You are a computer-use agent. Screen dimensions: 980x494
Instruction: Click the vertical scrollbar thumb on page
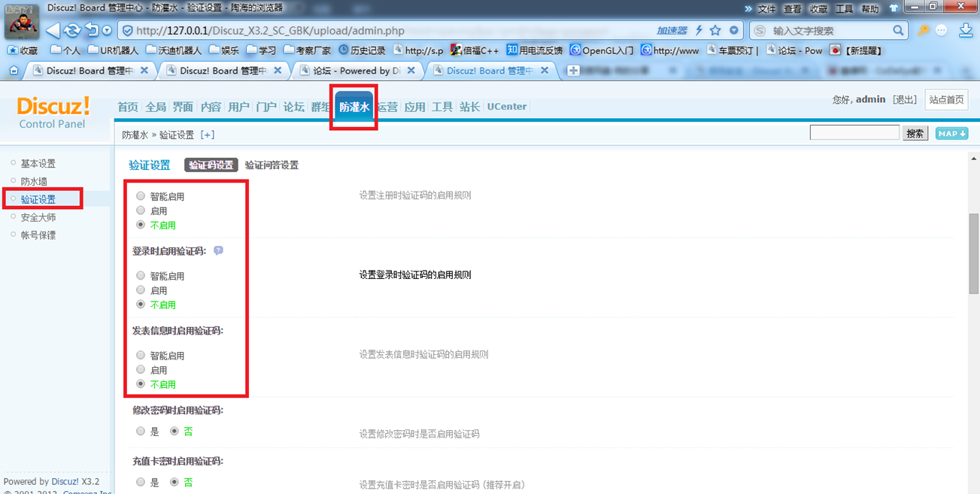973,254
